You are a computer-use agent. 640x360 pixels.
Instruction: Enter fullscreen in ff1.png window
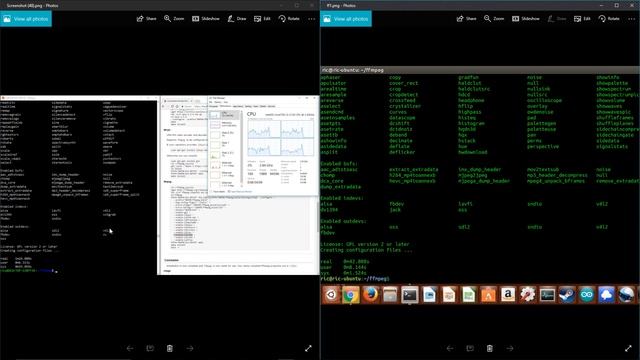pyautogui.click(x=629, y=348)
